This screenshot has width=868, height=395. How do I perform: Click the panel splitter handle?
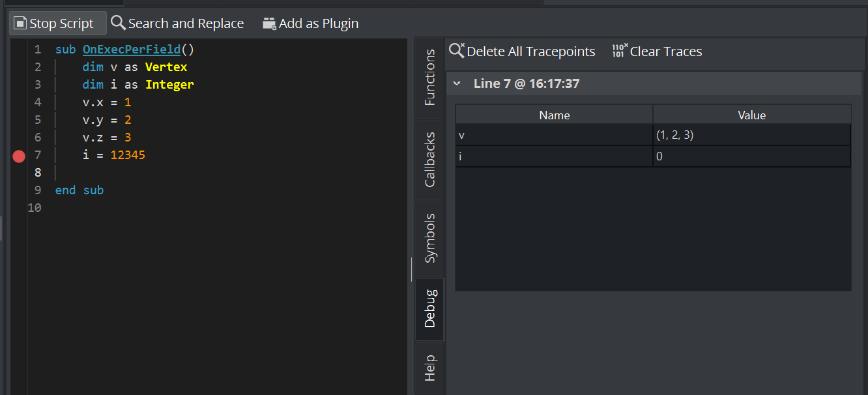coord(411,269)
